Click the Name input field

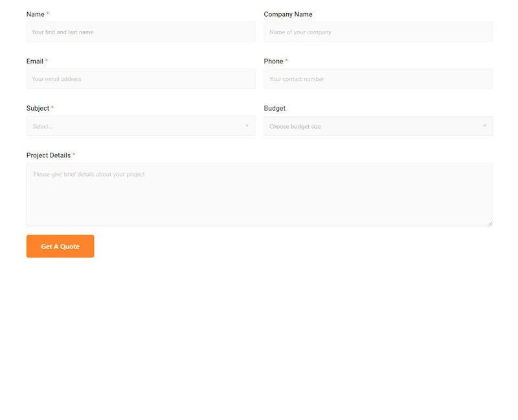pos(141,32)
